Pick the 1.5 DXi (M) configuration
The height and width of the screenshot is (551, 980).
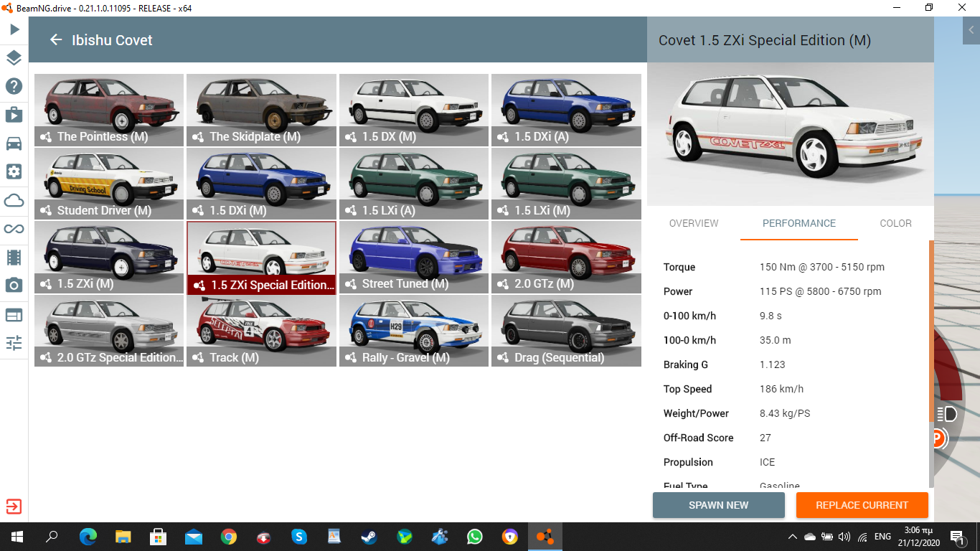pos(262,184)
